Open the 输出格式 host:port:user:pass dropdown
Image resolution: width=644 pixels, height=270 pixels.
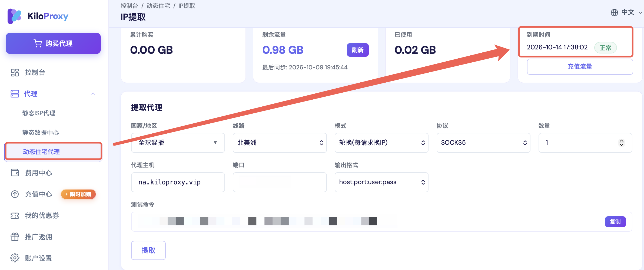click(x=381, y=182)
